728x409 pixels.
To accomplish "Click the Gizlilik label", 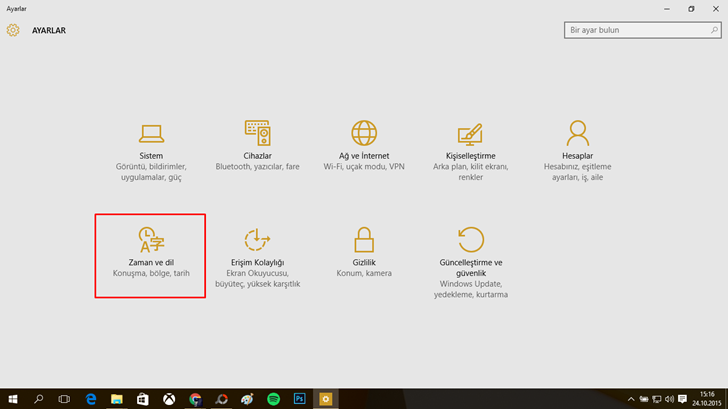I will tap(364, 263).
